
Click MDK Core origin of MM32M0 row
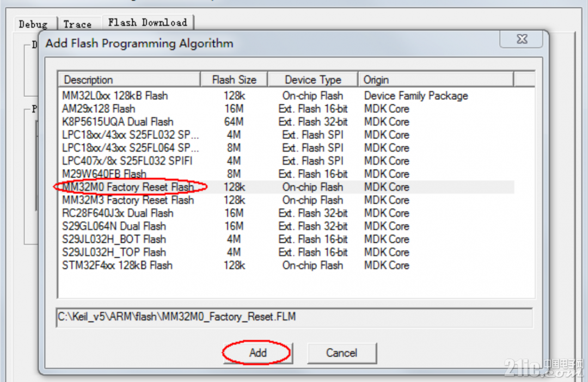coord(387,187)
